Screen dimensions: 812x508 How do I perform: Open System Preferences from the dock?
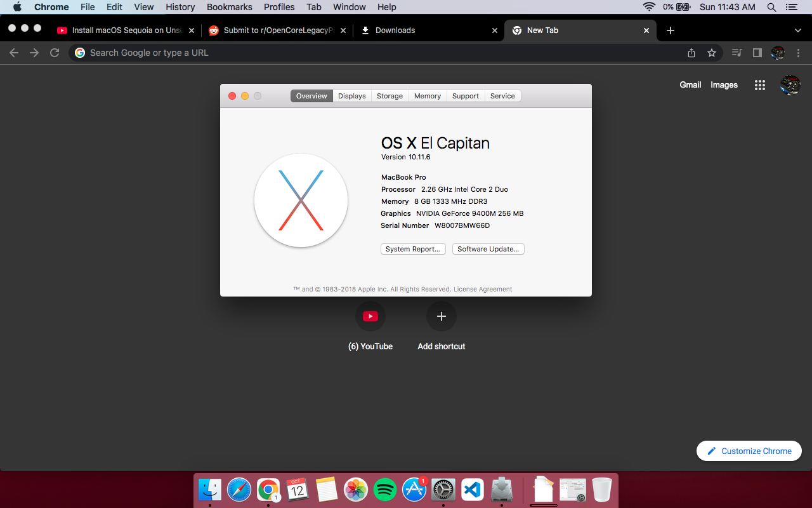[443, 490]
